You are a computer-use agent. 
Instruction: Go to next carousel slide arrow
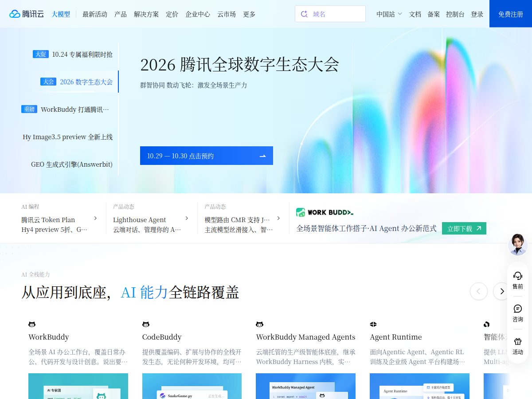click(x=502, y=291)
